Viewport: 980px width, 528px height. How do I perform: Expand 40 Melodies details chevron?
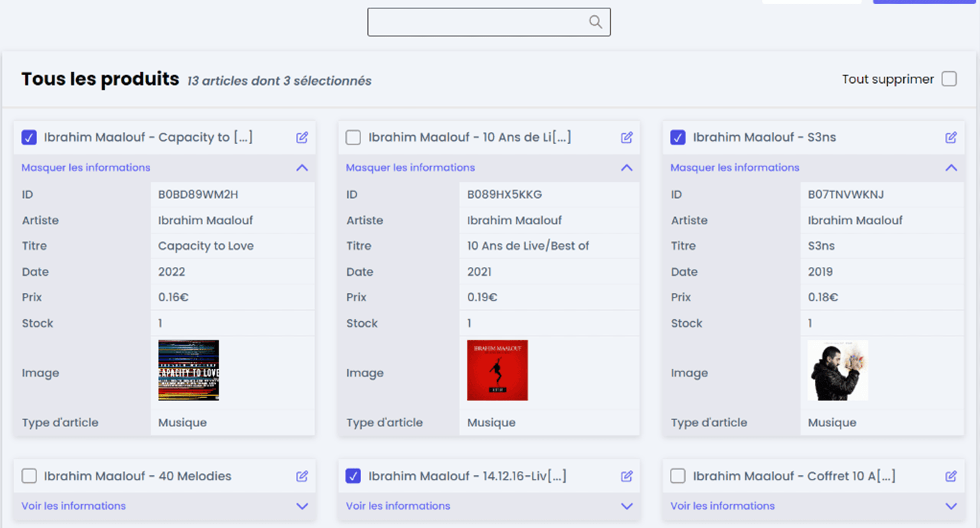point(302,506)
